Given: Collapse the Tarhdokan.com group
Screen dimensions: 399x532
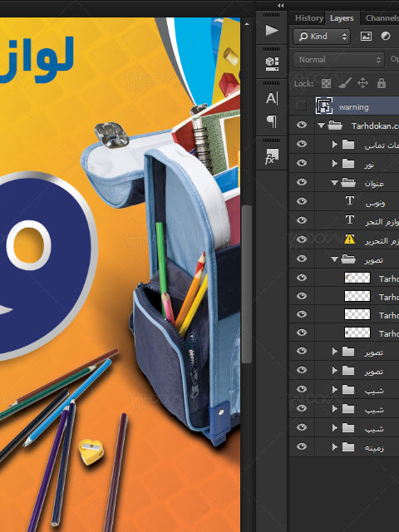Looking at the screenshot, I should pyautogui.click(x=321, y=126).
